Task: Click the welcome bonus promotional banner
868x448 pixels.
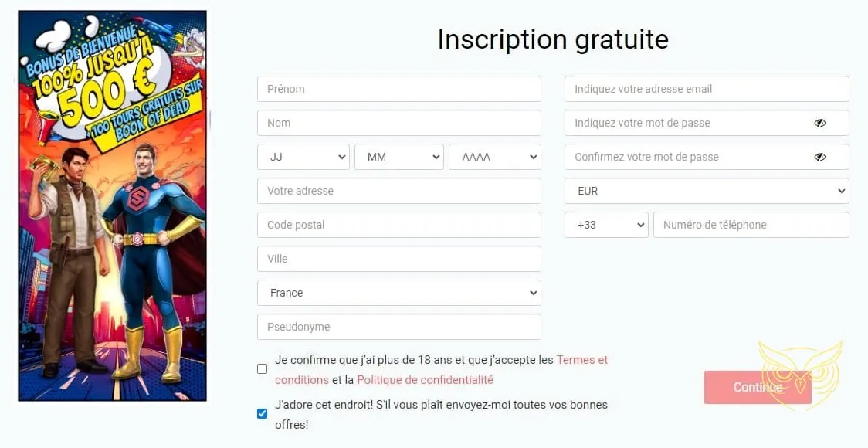Action: [x=111, y=205]
